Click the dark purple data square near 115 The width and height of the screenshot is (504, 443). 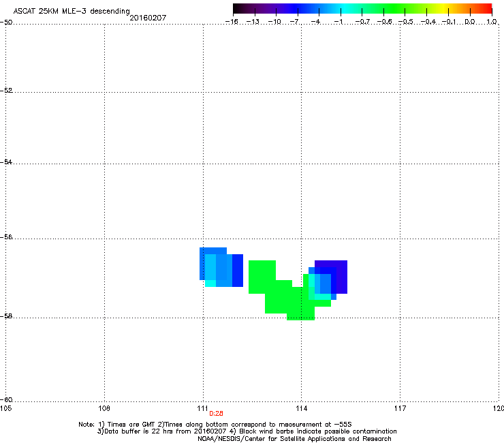(342, 277)
